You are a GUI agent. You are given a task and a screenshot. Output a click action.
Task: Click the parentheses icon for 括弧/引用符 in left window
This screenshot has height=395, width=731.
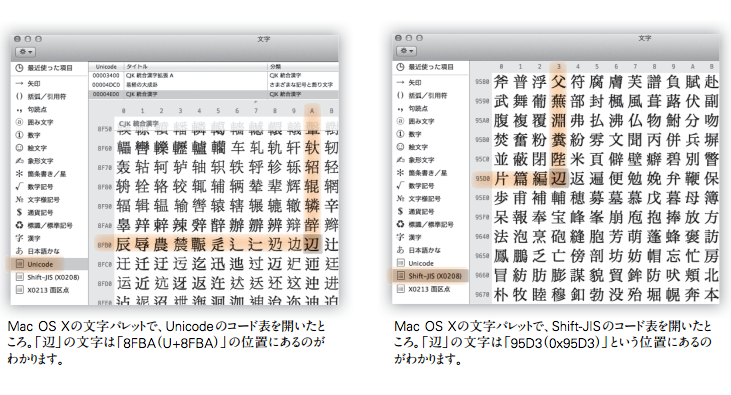[19, 96]
